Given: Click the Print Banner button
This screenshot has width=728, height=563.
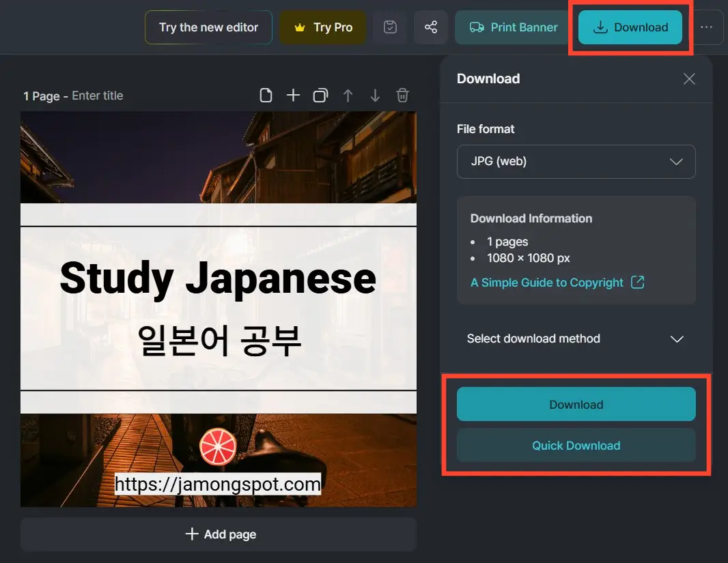Looking at the screenshot, I should [x=514, y=27].
